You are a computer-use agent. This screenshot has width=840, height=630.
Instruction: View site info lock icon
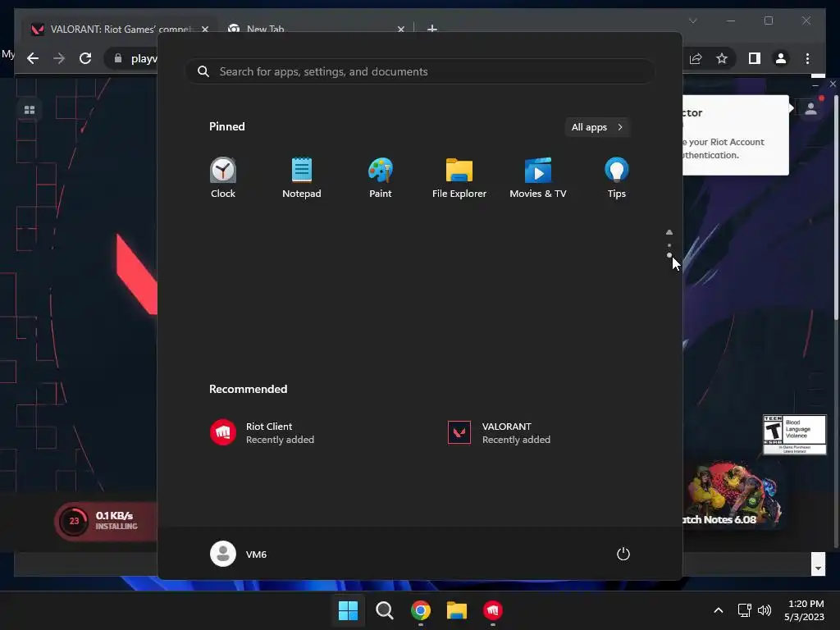[118, 58]
